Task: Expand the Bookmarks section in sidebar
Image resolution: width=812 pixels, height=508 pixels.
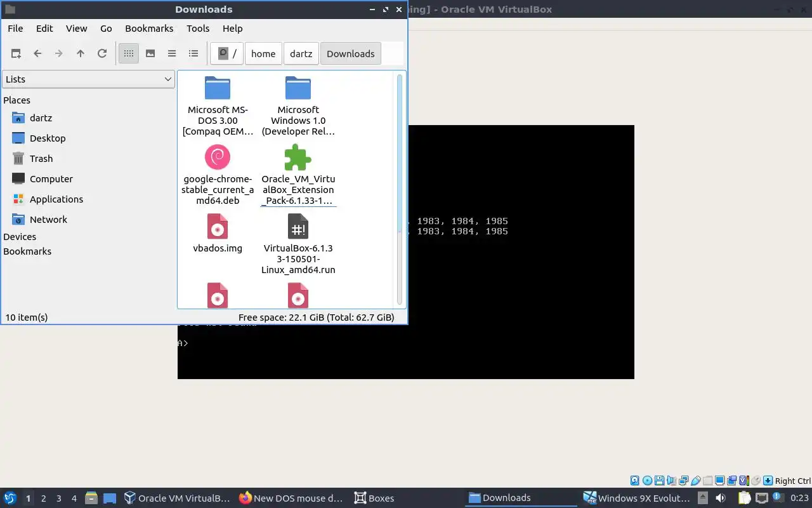Action: tap(27, 251)
